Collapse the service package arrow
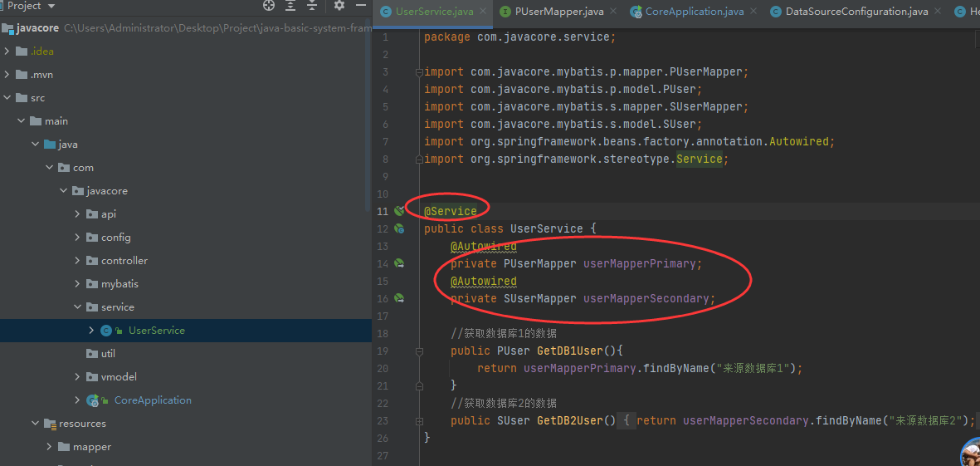980x466 pixels. click(77, 307)
